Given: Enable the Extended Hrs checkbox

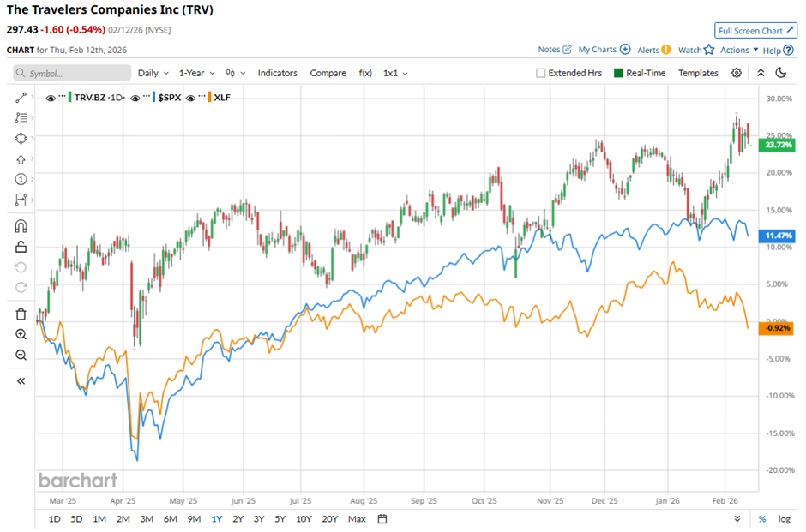Looking at the screenshot, I should [x=541, y=73].
